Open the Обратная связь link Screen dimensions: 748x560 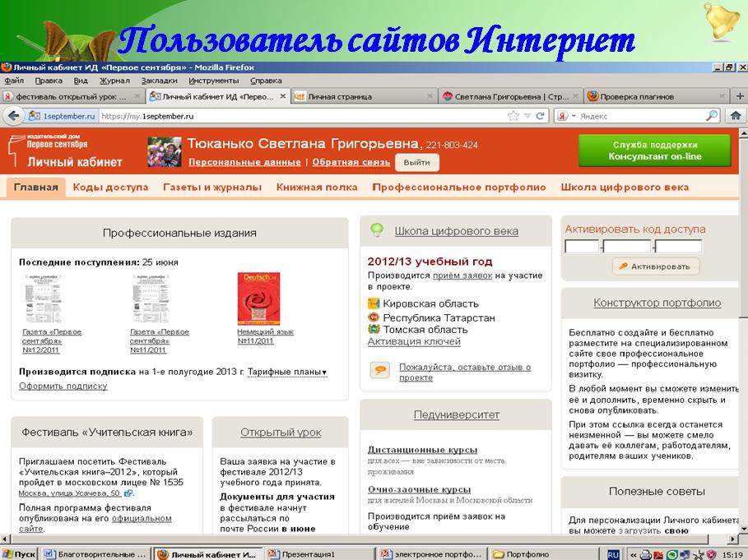[x=351, y=162]
